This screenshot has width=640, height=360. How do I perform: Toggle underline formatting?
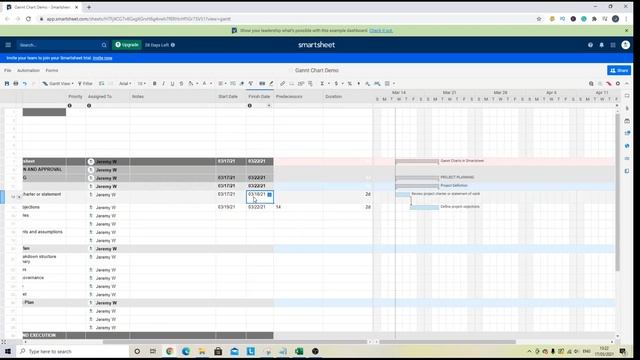(172, 84)
